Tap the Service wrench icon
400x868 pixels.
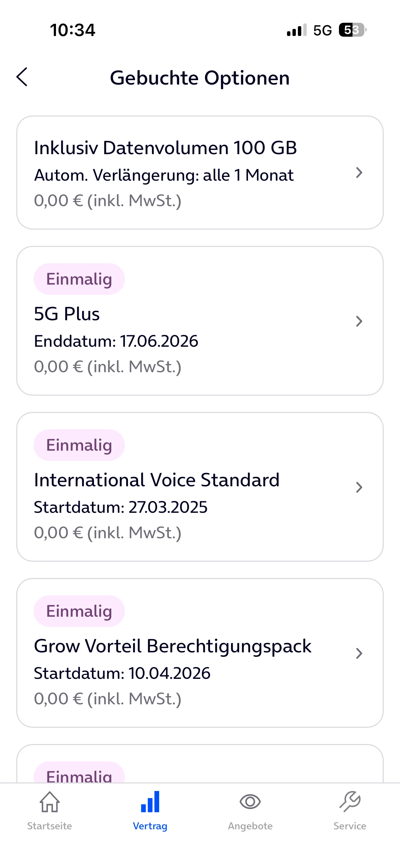[x=350, y=801]
